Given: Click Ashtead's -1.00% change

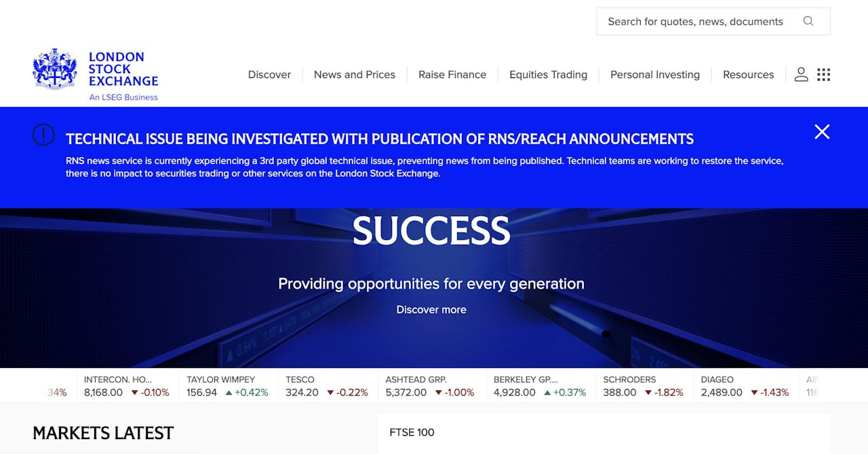Looking at the screenshot, I should click(x=454, y=392).
